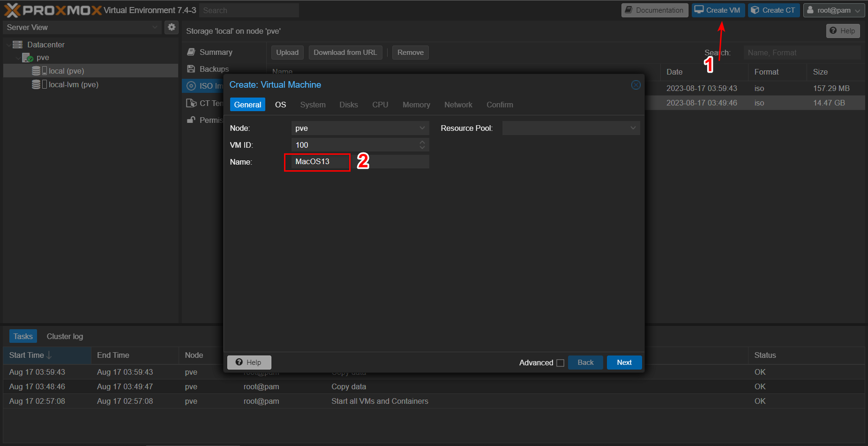Open the server view gear settings

172,27
